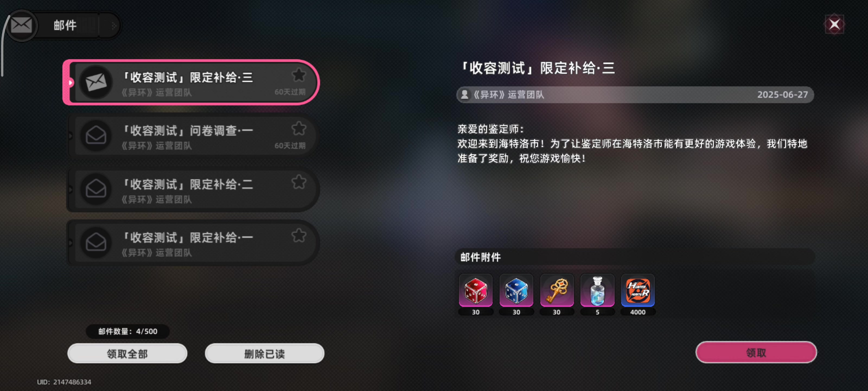Open the 「收容测试」问卷调查·一 mail
Image resolution: width=868 pixels, height=391 pixels.
click(x=193, y=136)
